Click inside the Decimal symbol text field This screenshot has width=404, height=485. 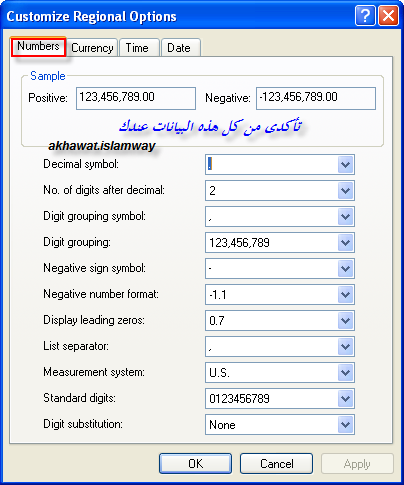click(x=272, y=164)
